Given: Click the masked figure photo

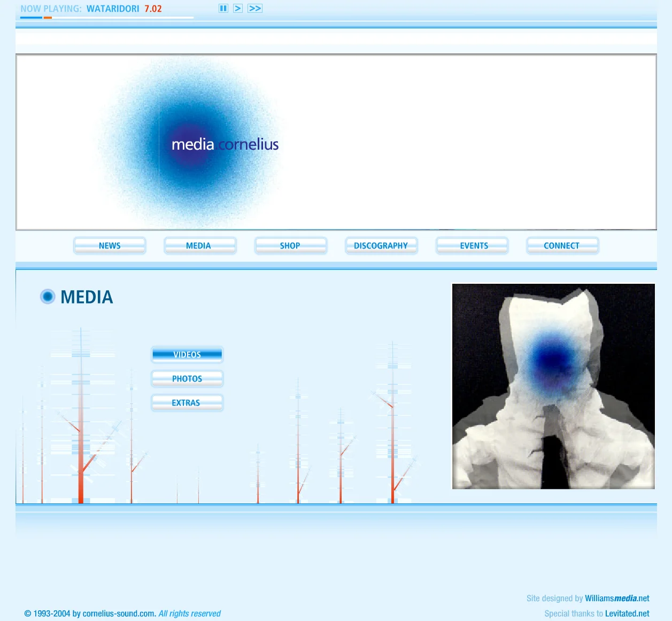Looking at the screenshot, I should [553, 386].
